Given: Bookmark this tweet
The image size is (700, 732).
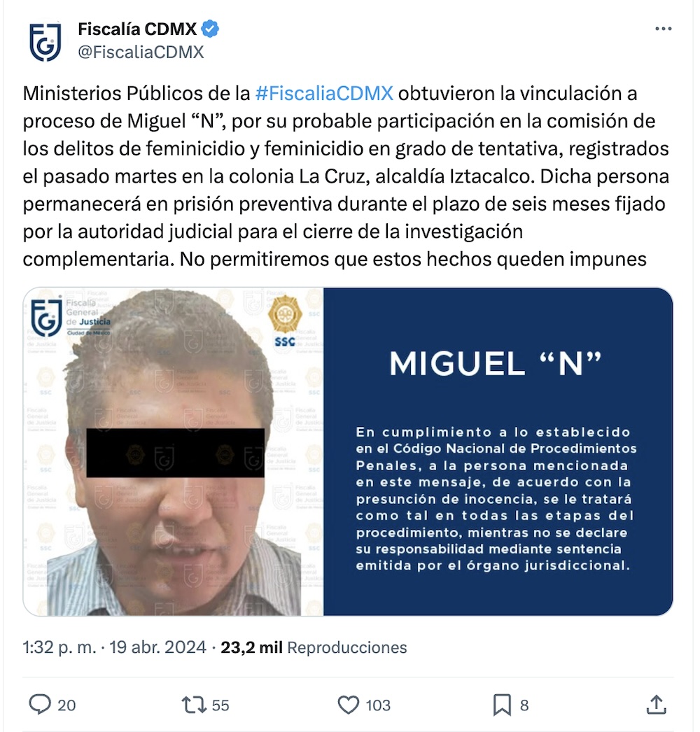Looking at the screenshot, I should pyautogui.click(x=502, y=705).
